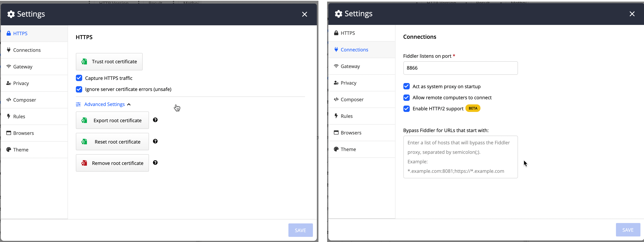Click the lock icon on the selected HTTPS tab

pyautogui.click(x=9, y=33)
